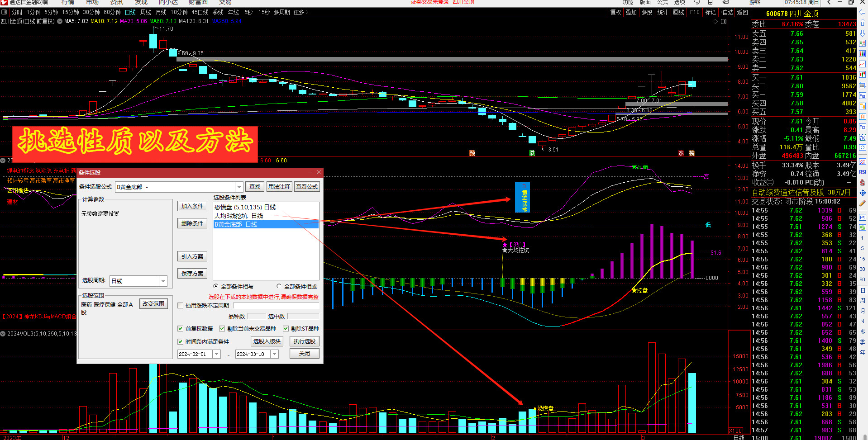This screenshot has height=440, width=868.
Task: Click the 改变范围 button
Action: pos(153,304)
